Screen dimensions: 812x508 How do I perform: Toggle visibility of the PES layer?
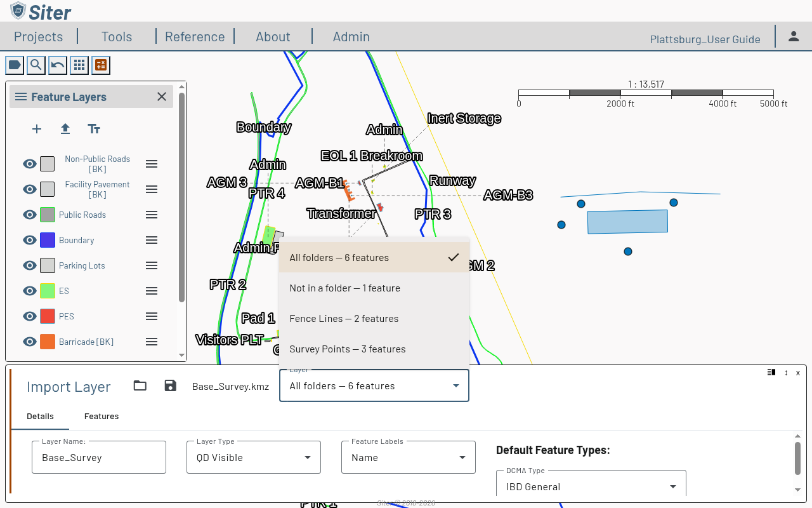pos(29,316)
